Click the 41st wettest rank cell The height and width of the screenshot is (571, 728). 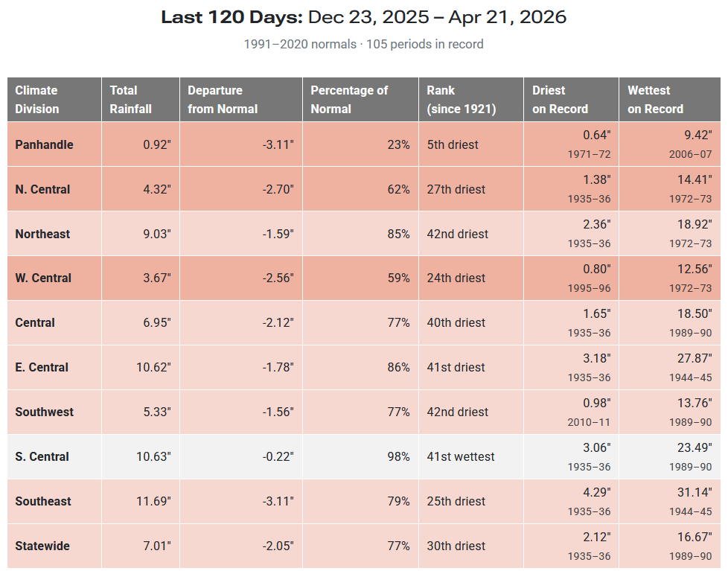click(461, 457)
